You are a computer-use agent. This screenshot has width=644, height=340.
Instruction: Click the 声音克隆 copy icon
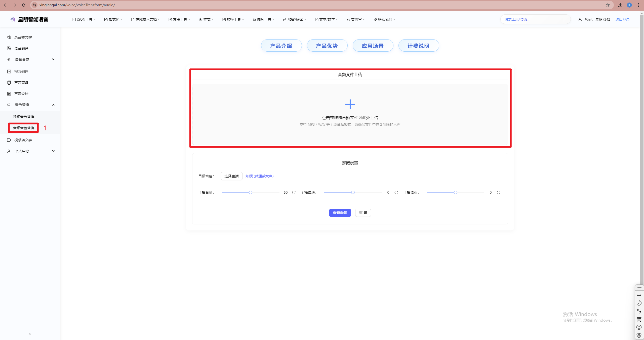point(9,83)
